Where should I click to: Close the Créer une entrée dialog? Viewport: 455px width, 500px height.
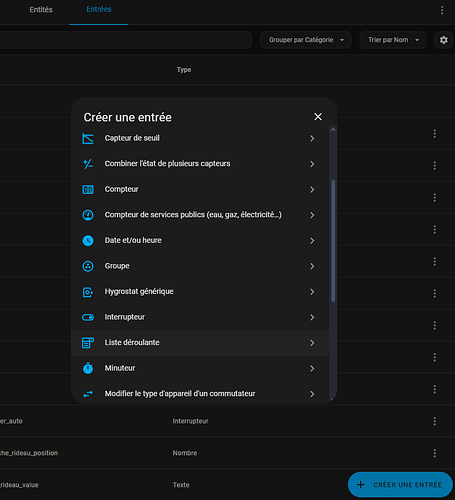click(x=318, y=117)
